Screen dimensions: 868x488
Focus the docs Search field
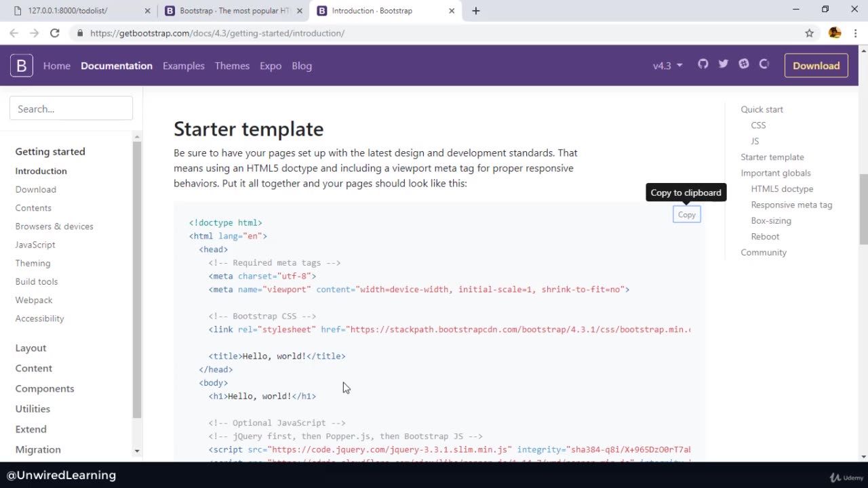(71, 108)
